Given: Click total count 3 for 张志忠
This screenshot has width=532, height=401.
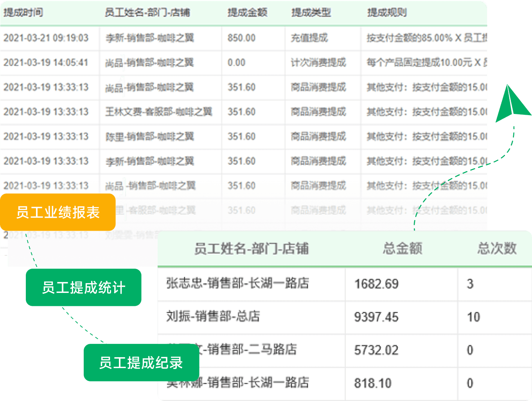Looking at the screenshot, I should pyautogui.click(x=470, y=284).
